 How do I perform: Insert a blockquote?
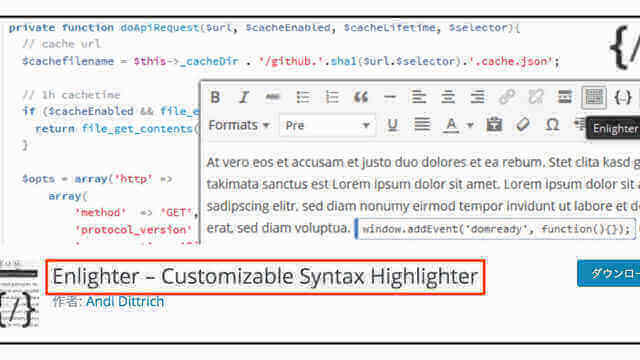[x=361, y=97]
